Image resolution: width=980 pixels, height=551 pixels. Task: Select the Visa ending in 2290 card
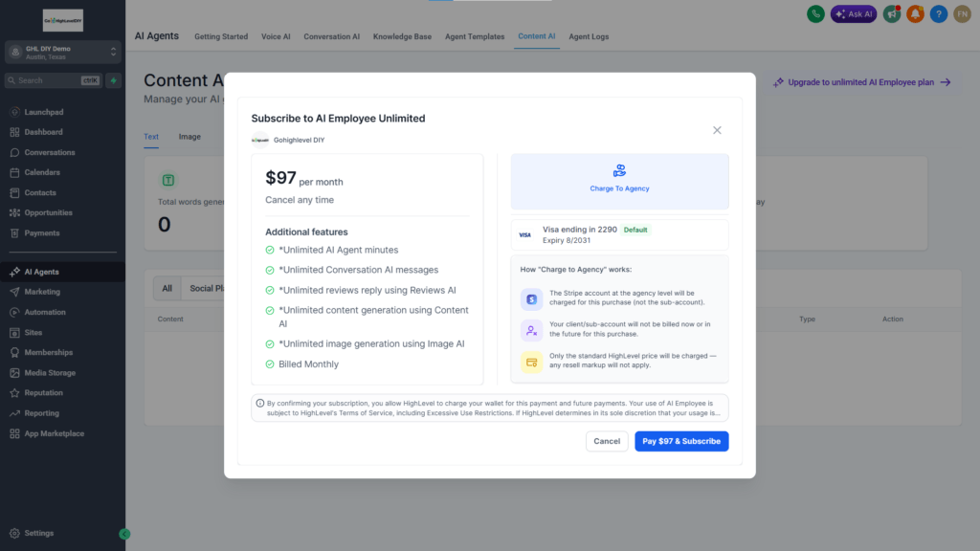coord(619,235)
